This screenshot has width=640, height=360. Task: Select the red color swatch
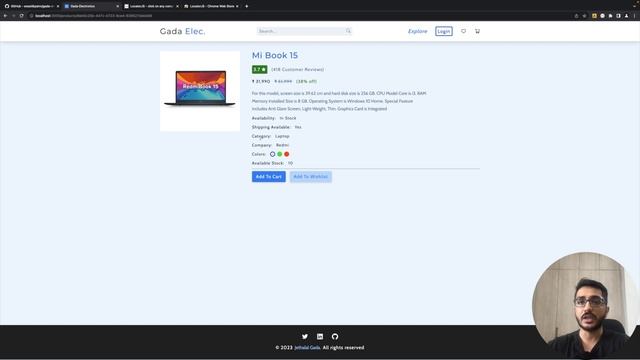coord(287,154)
